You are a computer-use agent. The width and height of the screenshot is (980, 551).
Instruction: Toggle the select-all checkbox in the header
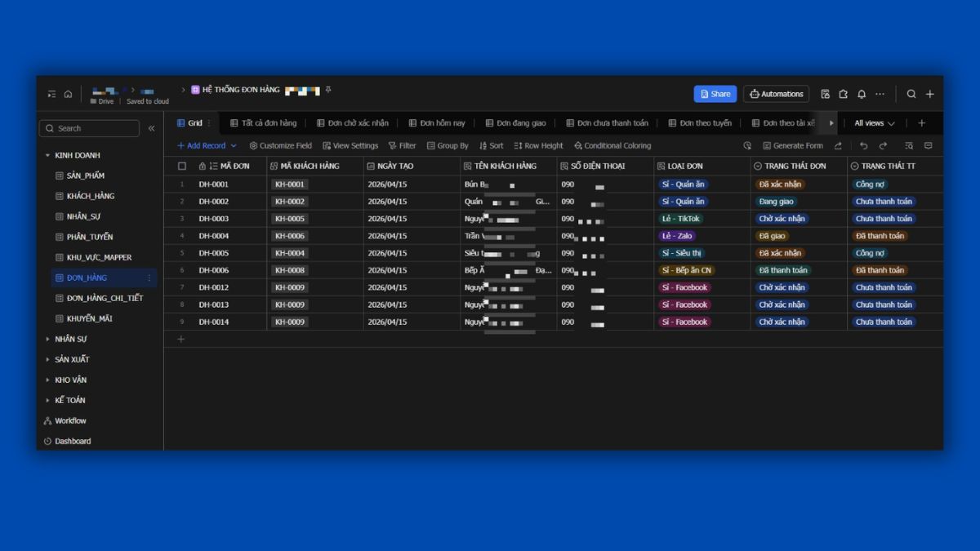point(182,166)
